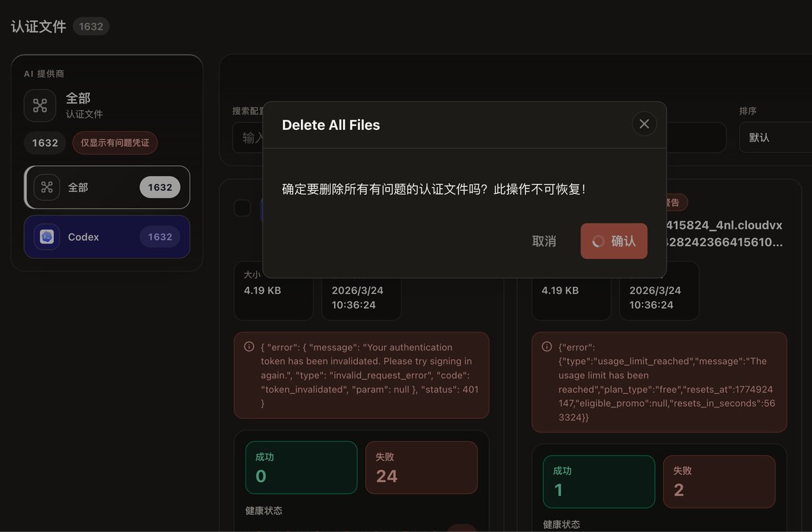Click the usage_limit_reached error message

point(667,382)
